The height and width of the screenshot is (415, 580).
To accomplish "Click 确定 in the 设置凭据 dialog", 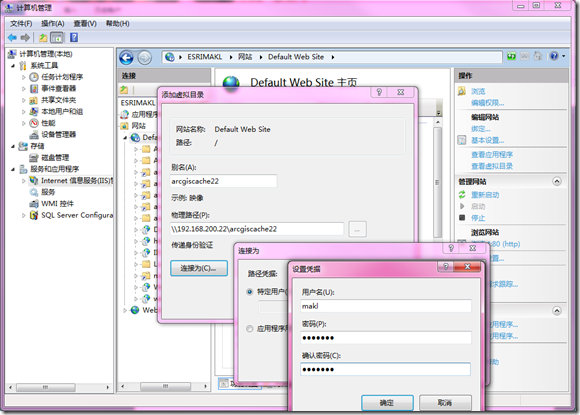I will [x=387, y=402].
